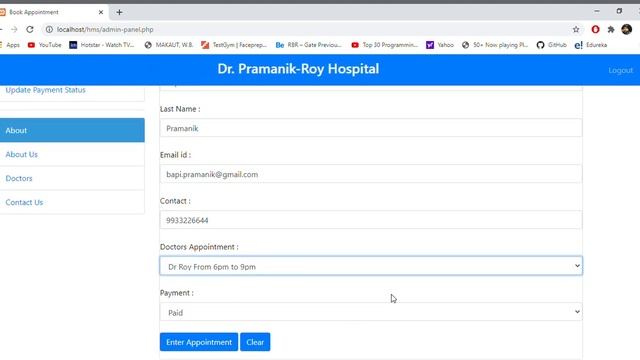The width and height of the screenshot is (640, 360).
Task: Open the Yahoo bookmark
Action: pyautogui.click(x=440, y=45)
